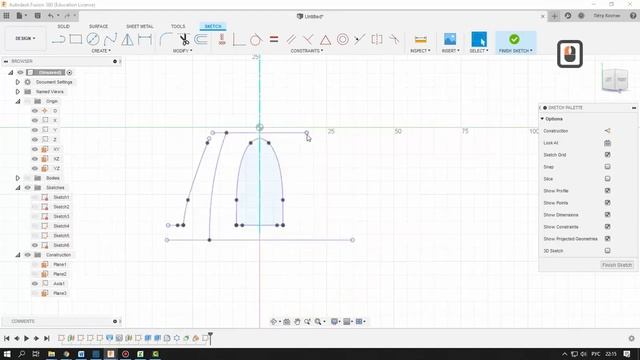Enable the Slice checkbox
This screenshot has height=360, width=640.
click(x=607, y=179)
